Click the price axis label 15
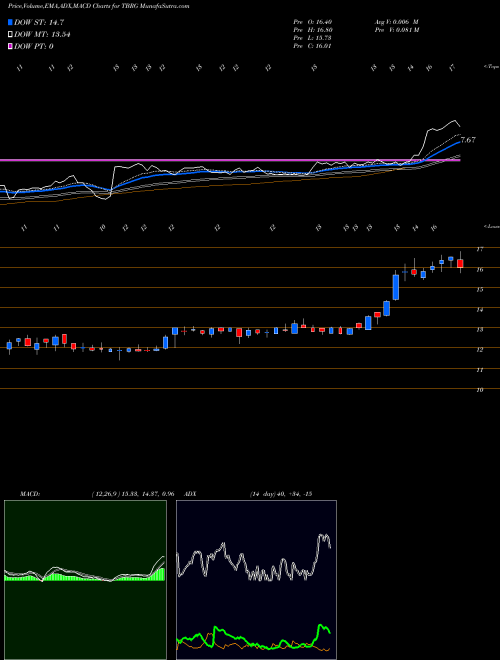 (x=479, y=290)
